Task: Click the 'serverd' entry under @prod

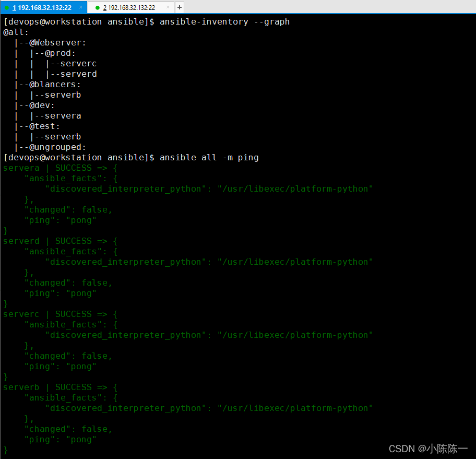Action: pyautogui.click(x=78, y=74)
